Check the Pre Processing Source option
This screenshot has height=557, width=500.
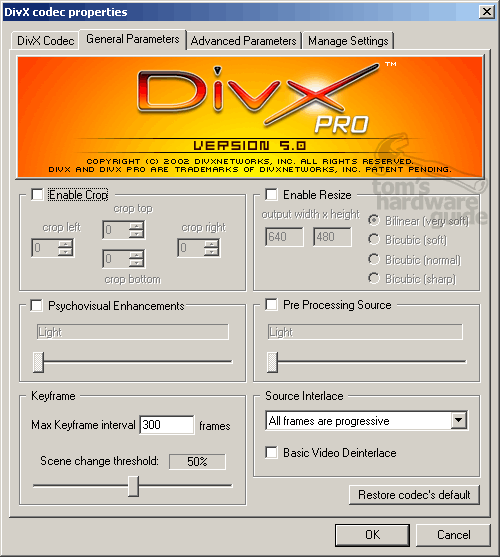click(272, 304)
